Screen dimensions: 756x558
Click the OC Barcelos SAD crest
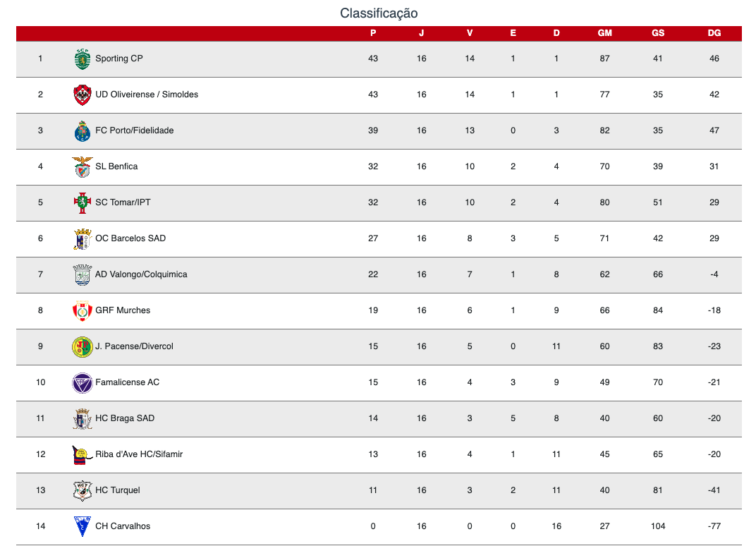[x=83, y=238]
